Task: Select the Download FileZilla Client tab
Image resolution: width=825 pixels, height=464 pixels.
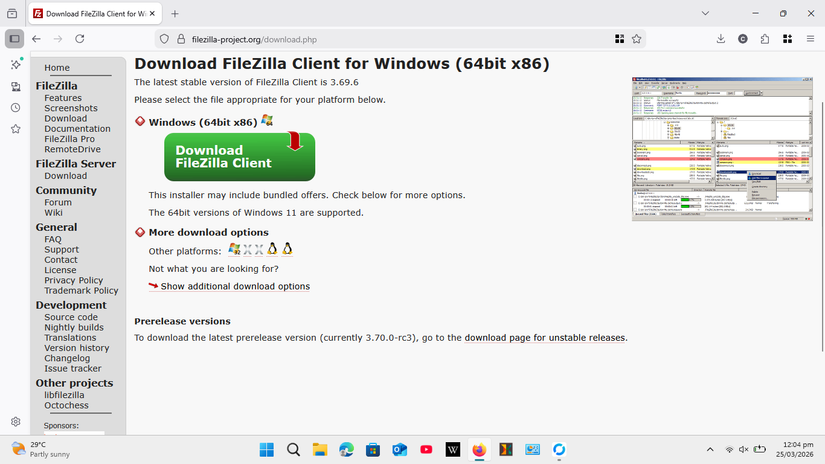Action: tap(95, 14)
